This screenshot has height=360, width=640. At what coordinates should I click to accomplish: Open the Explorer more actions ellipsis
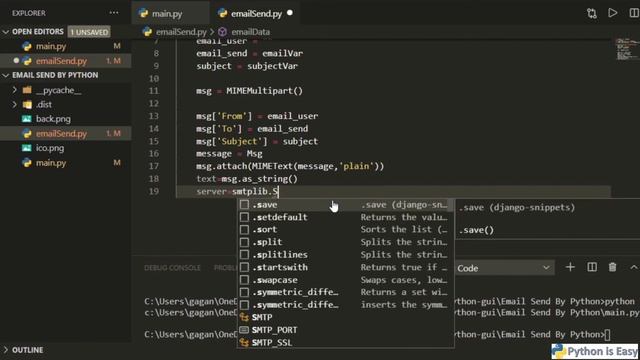point(114,13)
